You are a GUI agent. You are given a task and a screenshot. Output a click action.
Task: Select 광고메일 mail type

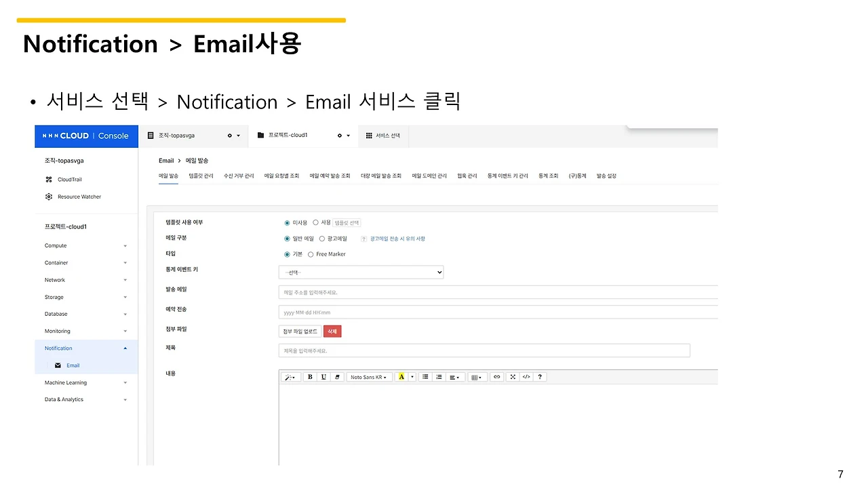click(x=322, y=239)
